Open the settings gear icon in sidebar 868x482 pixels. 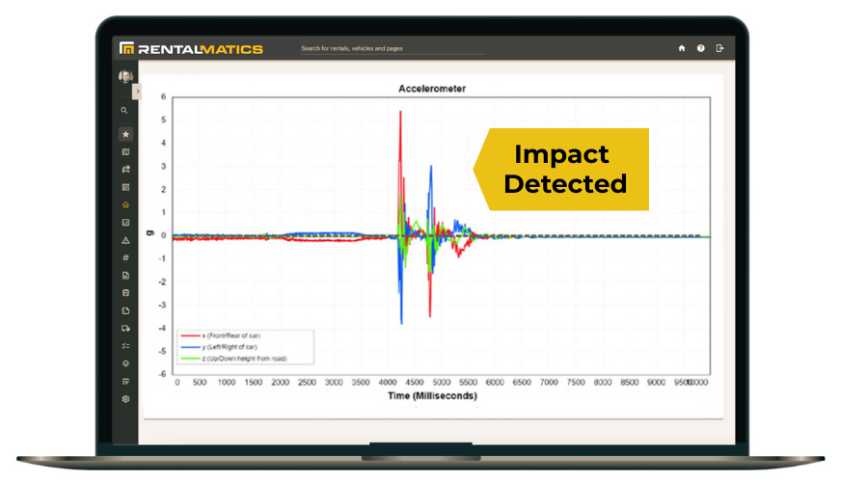[125, 399]
